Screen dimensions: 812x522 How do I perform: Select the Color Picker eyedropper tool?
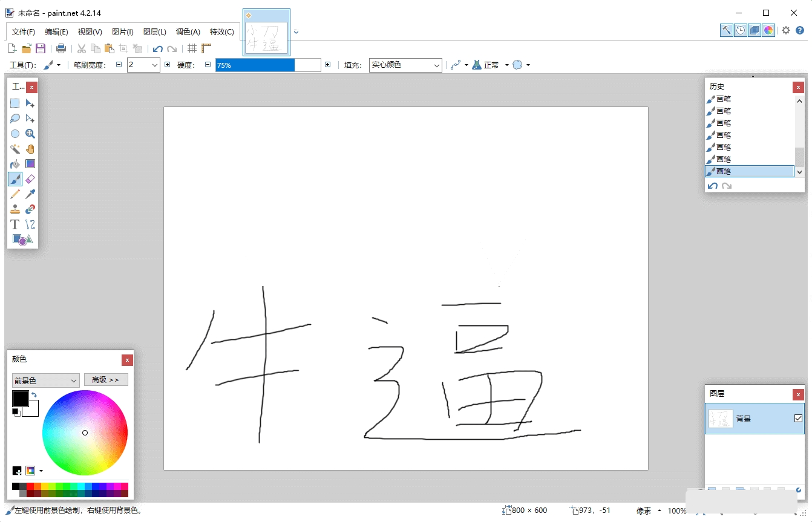[x=30, y=194]
